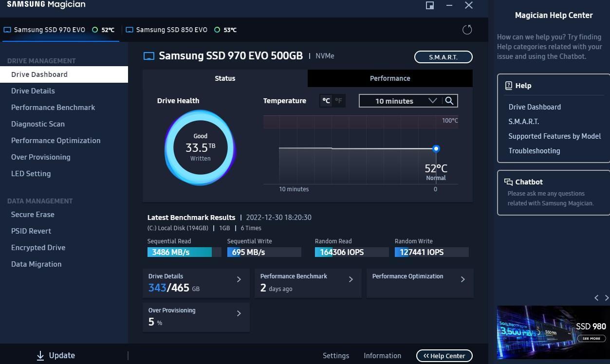Open the Drive Details card arrow
Screen dimensions: 610x364
pos(239,279)
